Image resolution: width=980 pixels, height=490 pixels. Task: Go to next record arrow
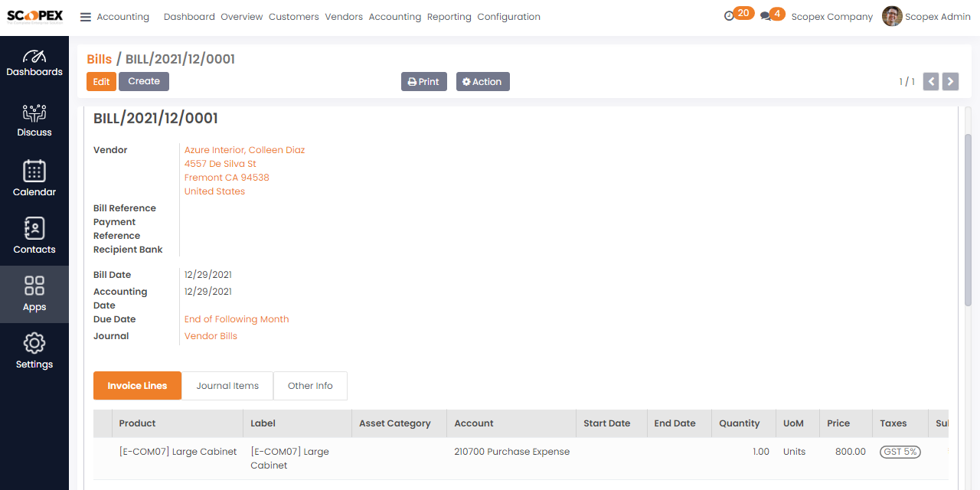pyautogui.click(x=950, y=82)
